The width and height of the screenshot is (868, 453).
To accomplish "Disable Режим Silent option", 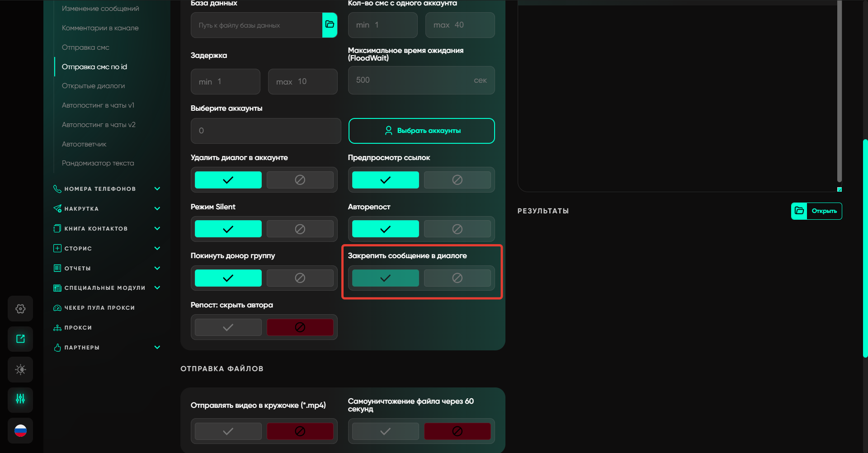I will coord(300,229).
